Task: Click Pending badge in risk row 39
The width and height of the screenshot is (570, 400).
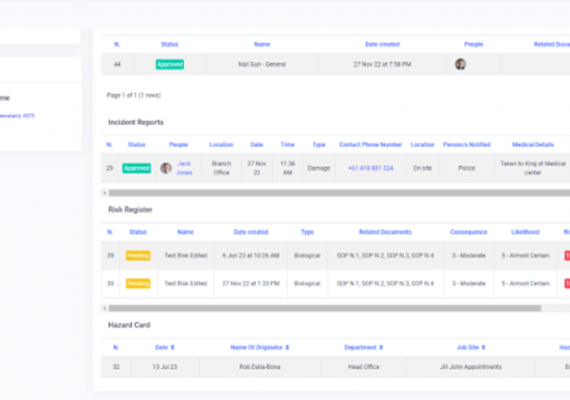Action: [x=138, y=256]
